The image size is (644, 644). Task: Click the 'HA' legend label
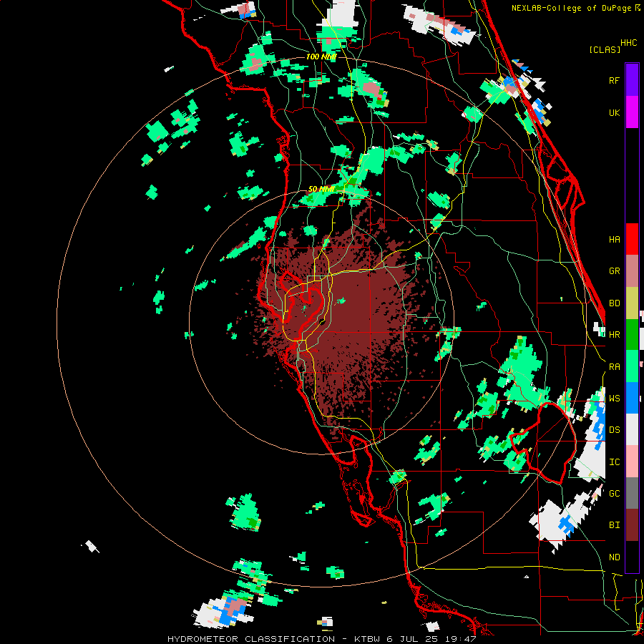tap(614, 240)
